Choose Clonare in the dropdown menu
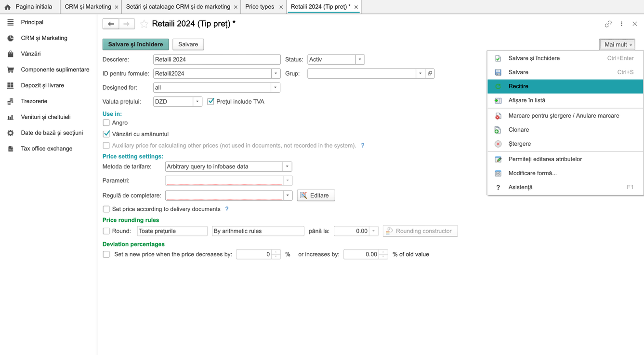The height and width of the screenshot is (355, 644). pos(565,130)
